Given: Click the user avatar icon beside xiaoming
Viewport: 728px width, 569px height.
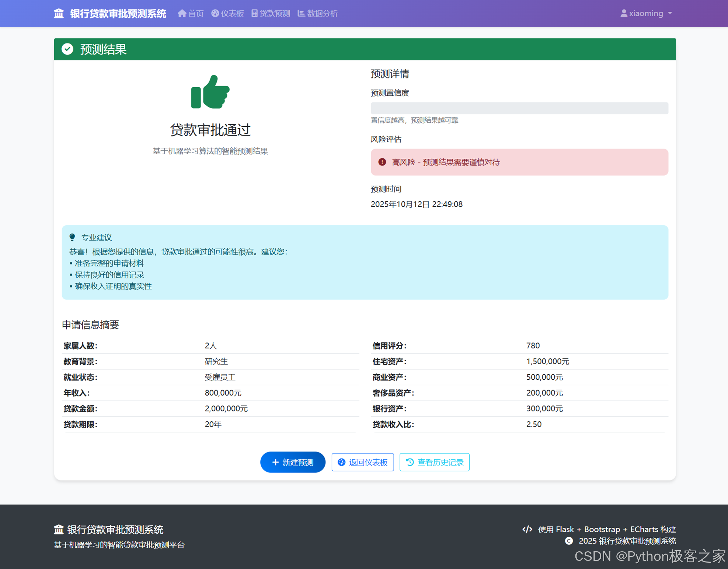Looking at the screenshot, I should [624, 14].
